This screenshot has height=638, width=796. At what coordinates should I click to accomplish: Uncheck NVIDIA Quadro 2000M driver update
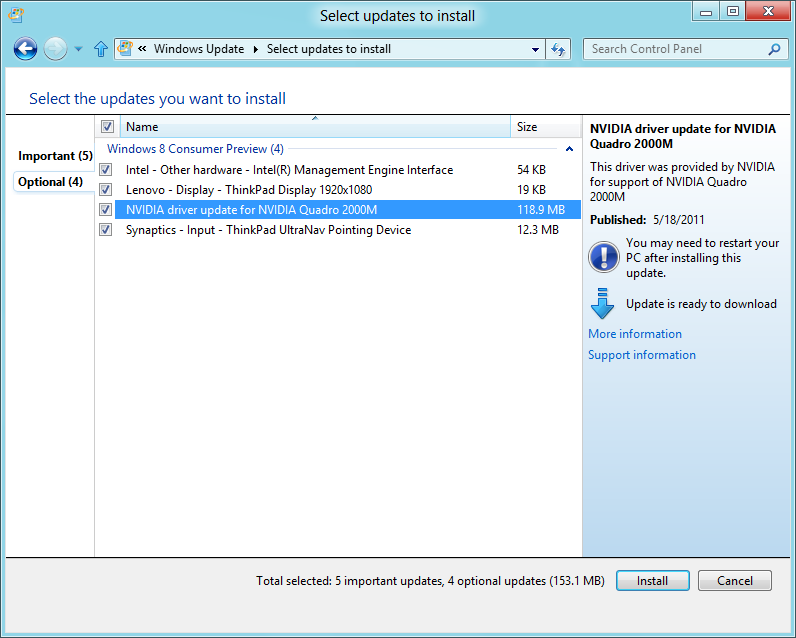tap(106, 209)
